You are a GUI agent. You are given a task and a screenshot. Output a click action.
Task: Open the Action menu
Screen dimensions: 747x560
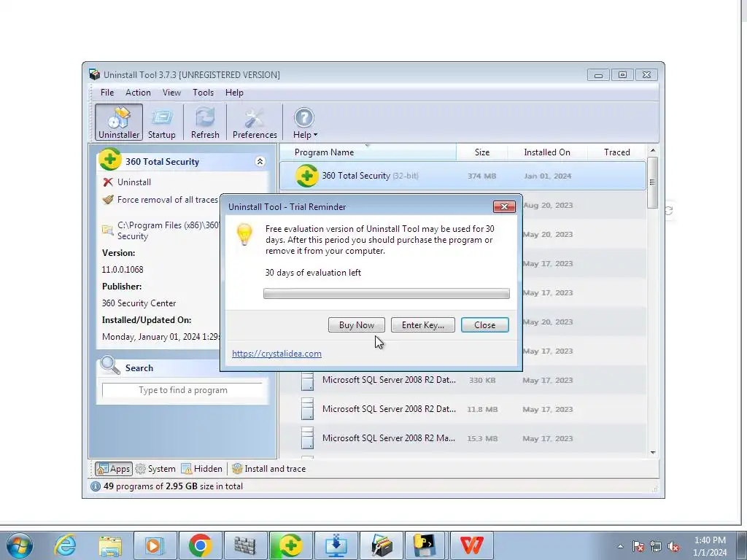click(138, 93)
